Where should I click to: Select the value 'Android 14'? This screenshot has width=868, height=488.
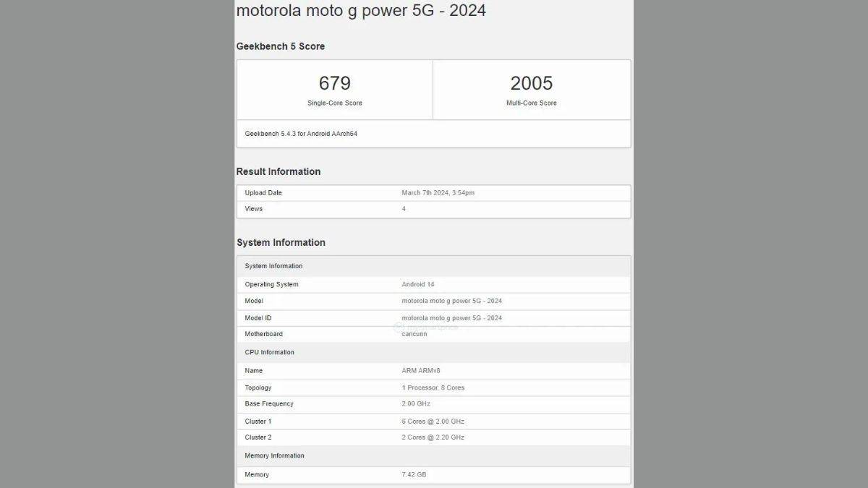418,285
